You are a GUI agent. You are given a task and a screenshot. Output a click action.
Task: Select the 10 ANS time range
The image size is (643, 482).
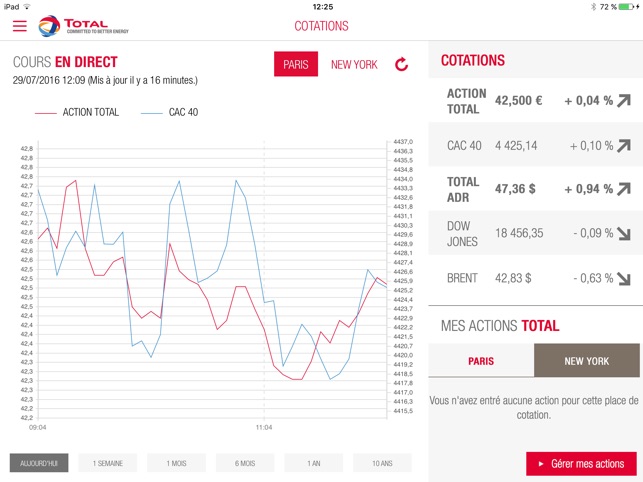(x=382, y=463)
